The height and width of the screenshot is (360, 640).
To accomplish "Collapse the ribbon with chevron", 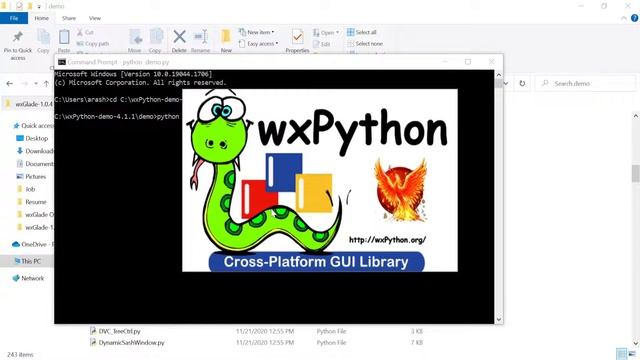I will click(624, 18).
